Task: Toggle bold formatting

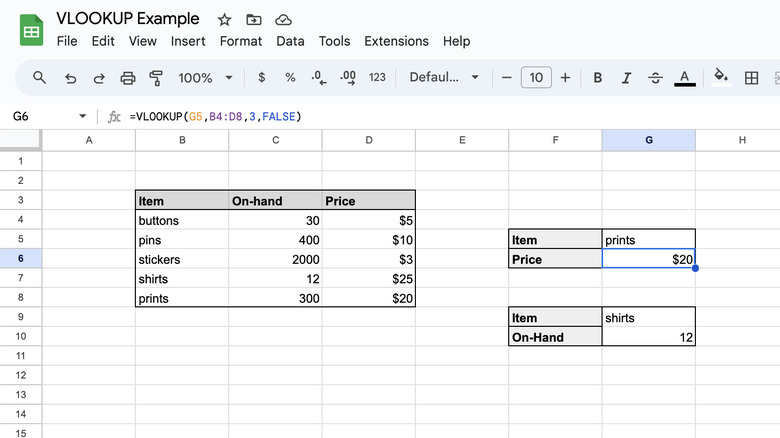Action: (x=598, y=77)
